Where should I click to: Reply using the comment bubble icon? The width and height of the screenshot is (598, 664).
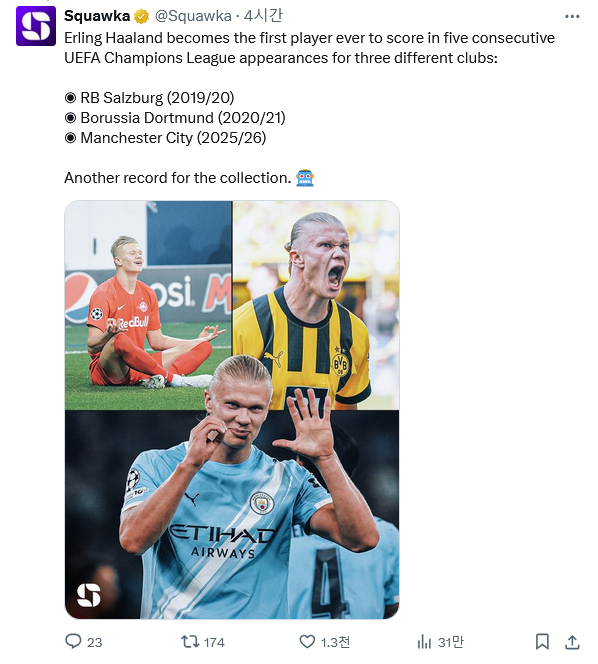point(73,642)
